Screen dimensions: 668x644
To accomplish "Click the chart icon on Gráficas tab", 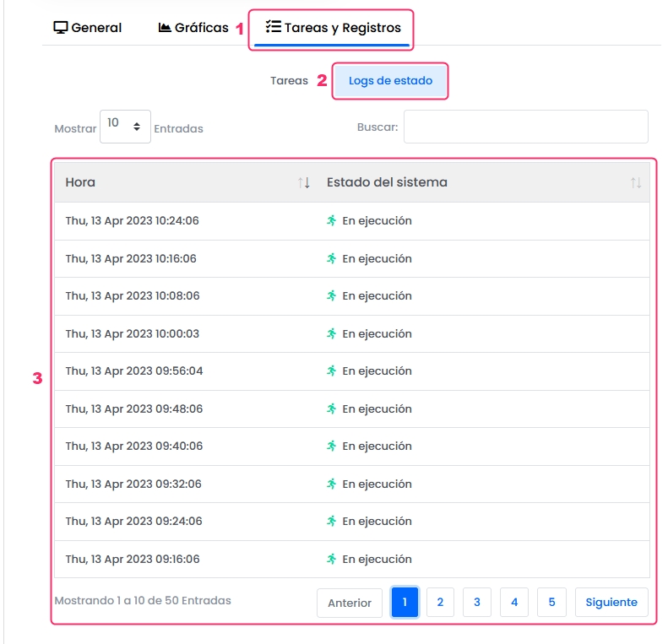I will 165,28.
